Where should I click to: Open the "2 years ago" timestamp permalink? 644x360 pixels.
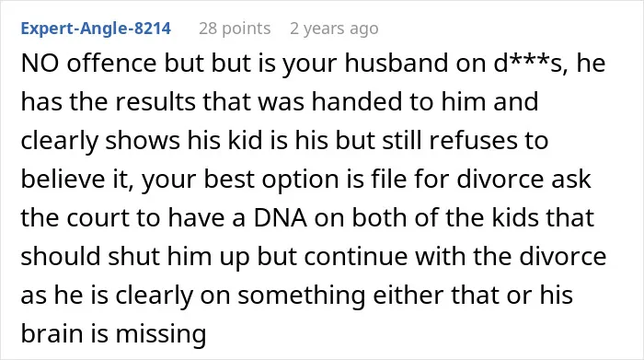334,29
